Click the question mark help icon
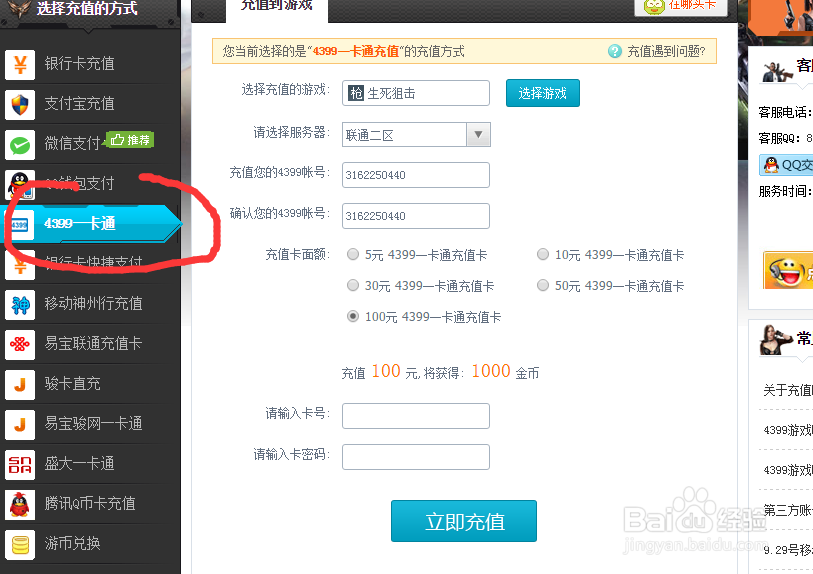 (x=614, y=51)
